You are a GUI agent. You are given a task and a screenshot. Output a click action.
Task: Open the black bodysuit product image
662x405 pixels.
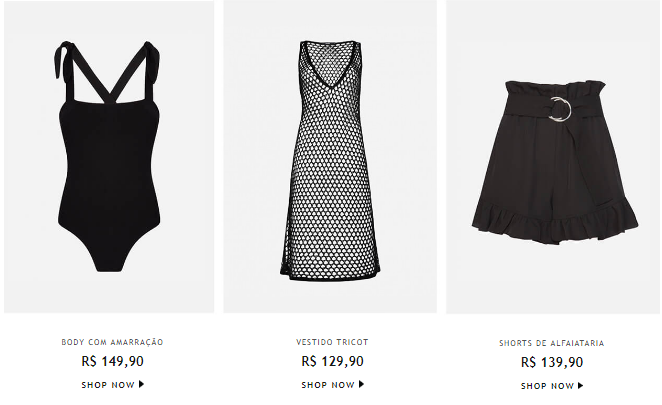click(x=109, y=157)
